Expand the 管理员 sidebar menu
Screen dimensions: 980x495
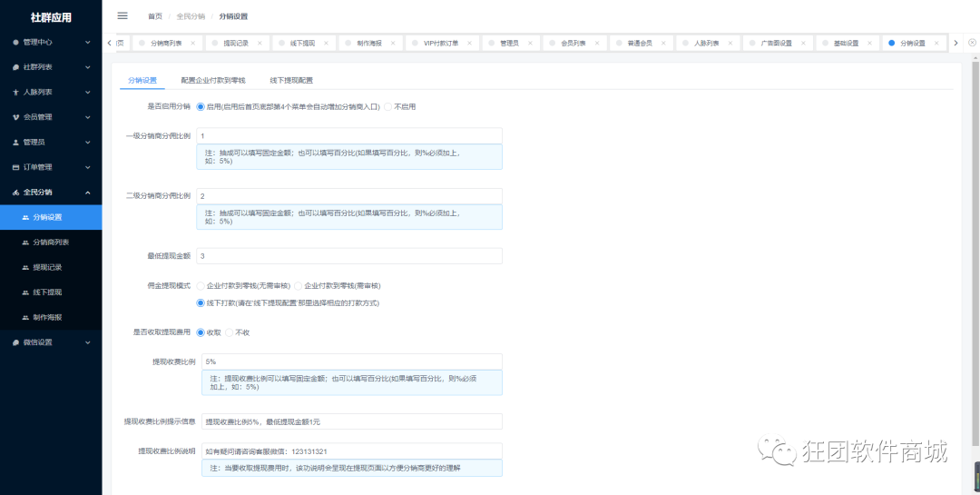[88, 142]
